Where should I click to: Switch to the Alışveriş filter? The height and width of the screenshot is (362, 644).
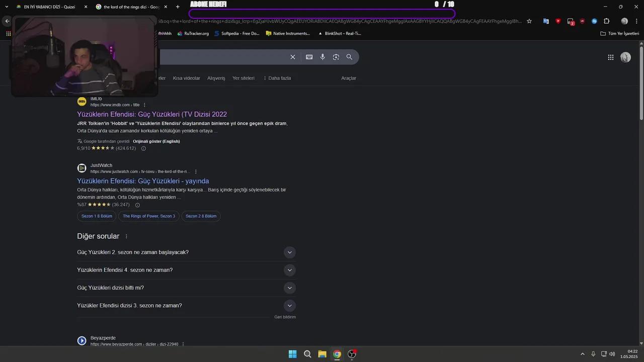coord(216,78)
